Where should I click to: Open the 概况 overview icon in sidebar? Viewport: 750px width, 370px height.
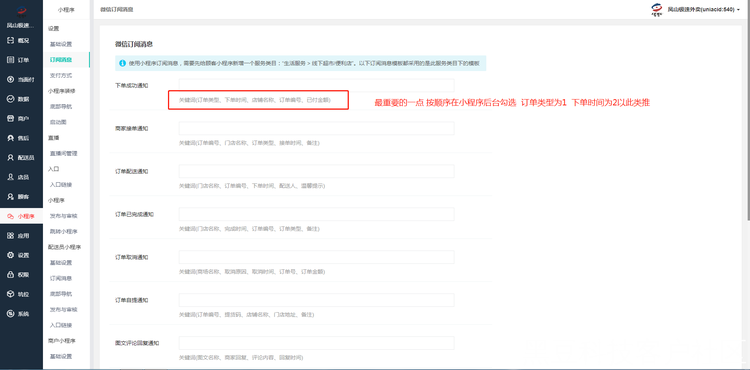click(11, 41)
